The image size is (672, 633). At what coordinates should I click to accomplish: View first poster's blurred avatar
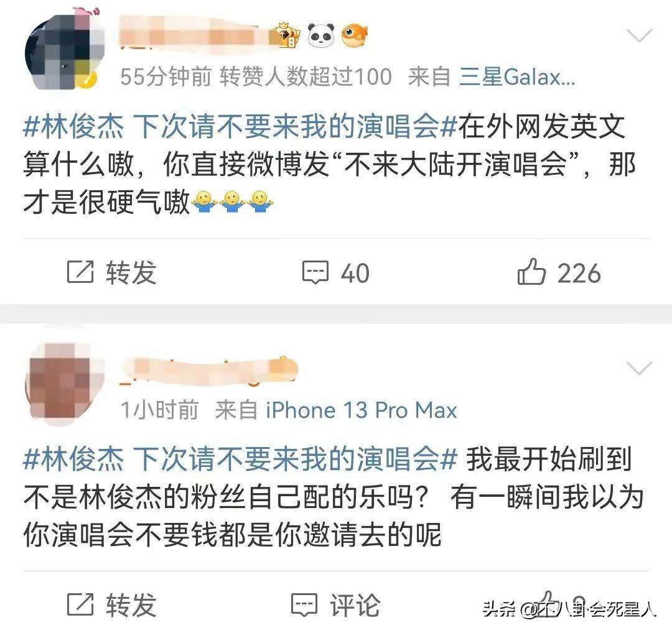(64, 52)
